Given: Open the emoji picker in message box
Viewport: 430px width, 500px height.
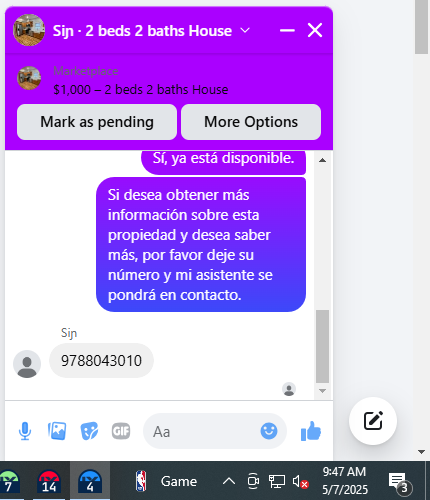Looking at the screenshot, I should (x=269, y=431).
